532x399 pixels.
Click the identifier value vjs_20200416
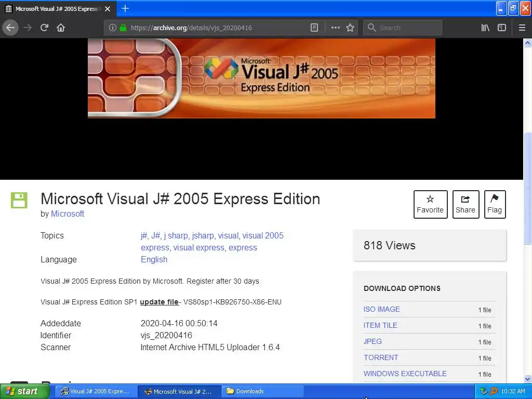pyautogui.click(x=166, y=335)
